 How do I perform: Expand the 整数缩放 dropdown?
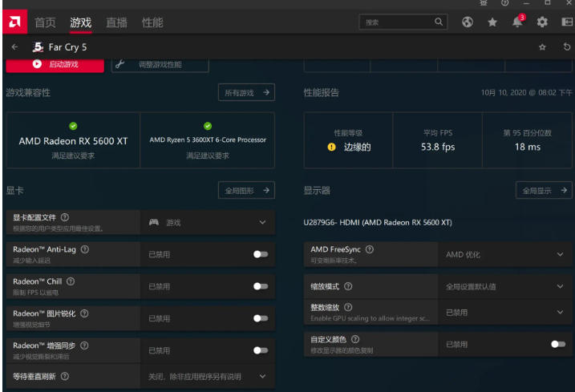tap(505, 313)
